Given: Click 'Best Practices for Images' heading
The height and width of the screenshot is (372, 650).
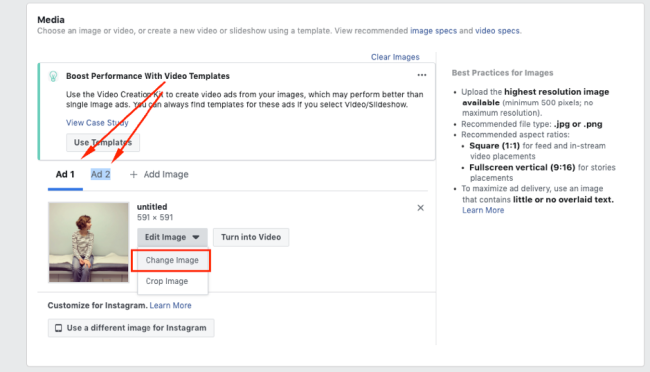Looking at the screenshot, I should [502, 73].
